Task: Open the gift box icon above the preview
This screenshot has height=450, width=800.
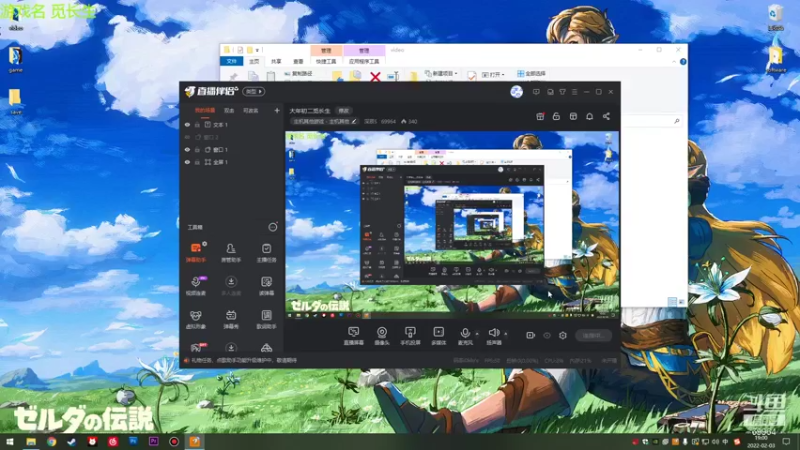Action: pos(540,116)
